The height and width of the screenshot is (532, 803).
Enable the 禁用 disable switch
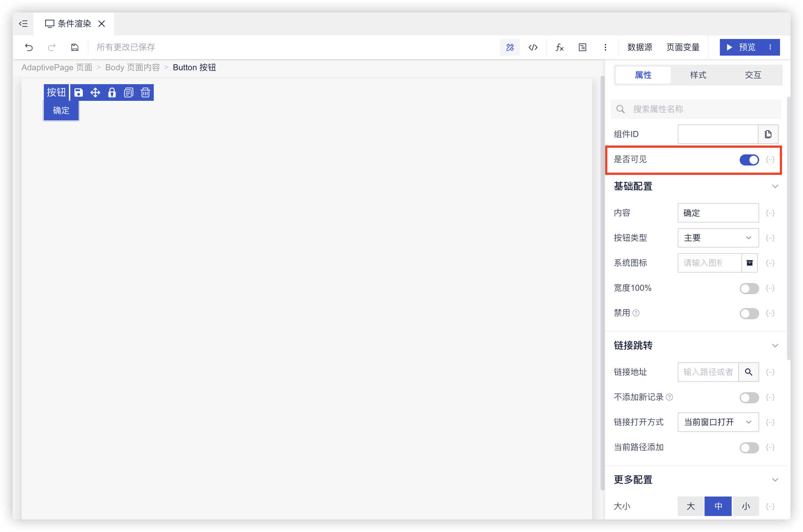[x=749, y=313]
